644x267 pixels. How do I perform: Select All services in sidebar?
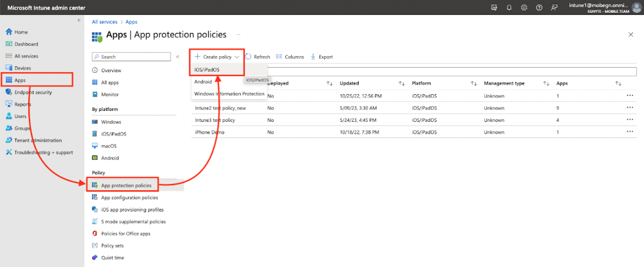(26, 56)
